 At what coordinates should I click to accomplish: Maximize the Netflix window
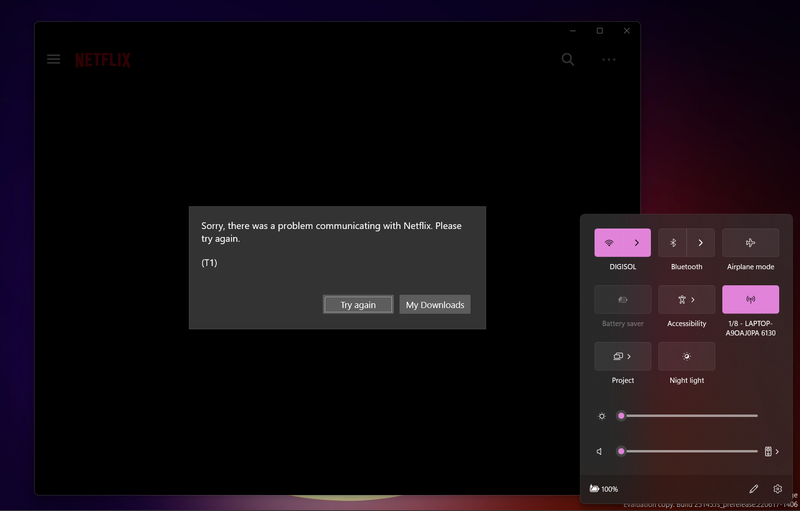click(x=599, y=31)
